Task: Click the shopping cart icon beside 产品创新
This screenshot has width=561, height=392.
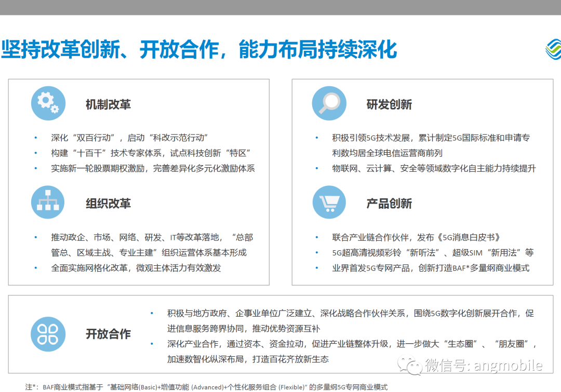Action: click(x=329, y=202)
